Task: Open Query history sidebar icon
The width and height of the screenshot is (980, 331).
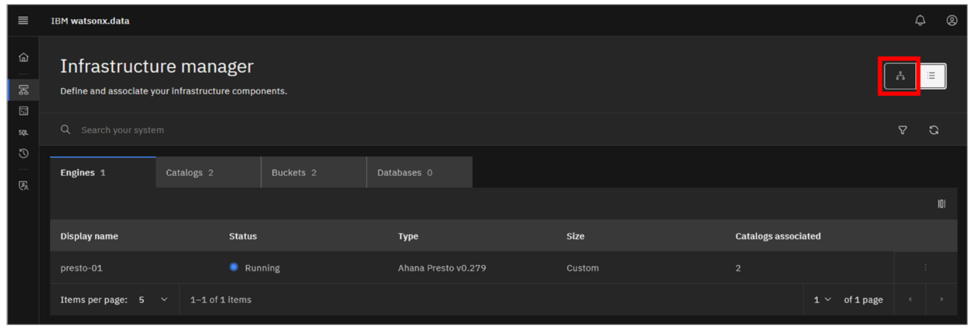Action: [23, 153]
